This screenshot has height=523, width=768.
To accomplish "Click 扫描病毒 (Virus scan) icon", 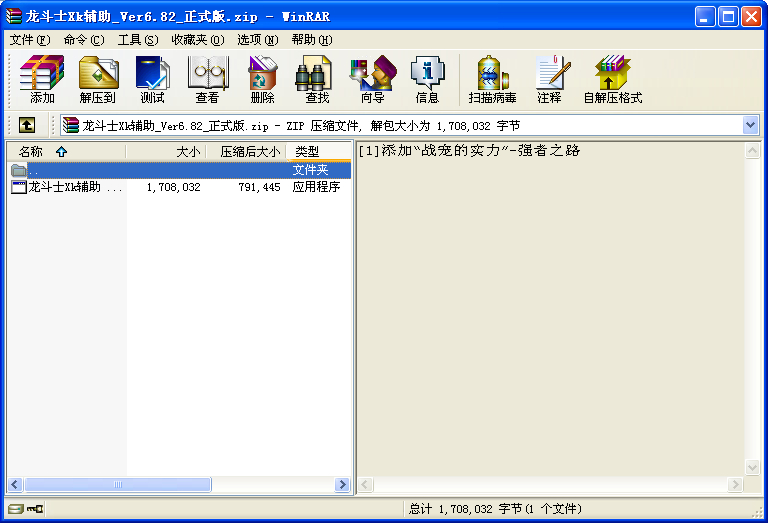I will (x=492, y=79).
